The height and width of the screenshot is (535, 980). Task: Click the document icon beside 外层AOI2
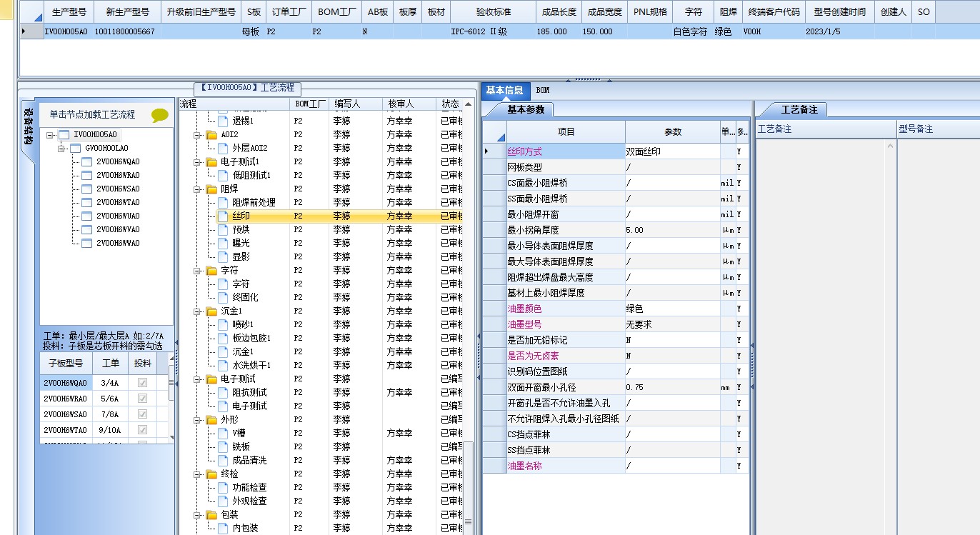click(x=222, y=149)
